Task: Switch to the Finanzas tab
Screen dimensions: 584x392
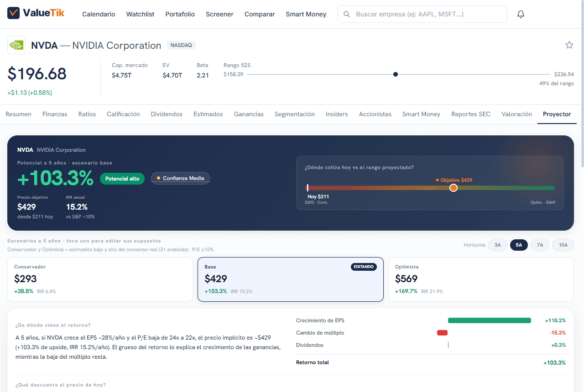Action: (55, 114)
